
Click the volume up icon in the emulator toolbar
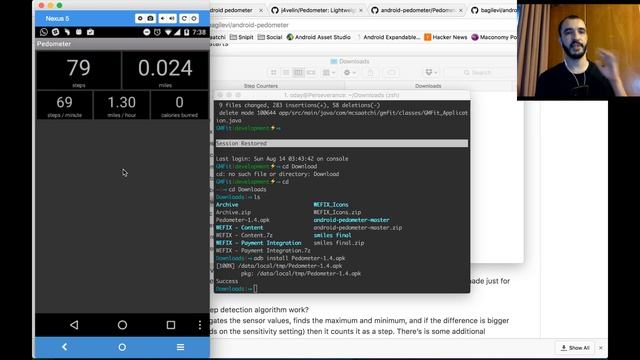(x=172, y=18)
